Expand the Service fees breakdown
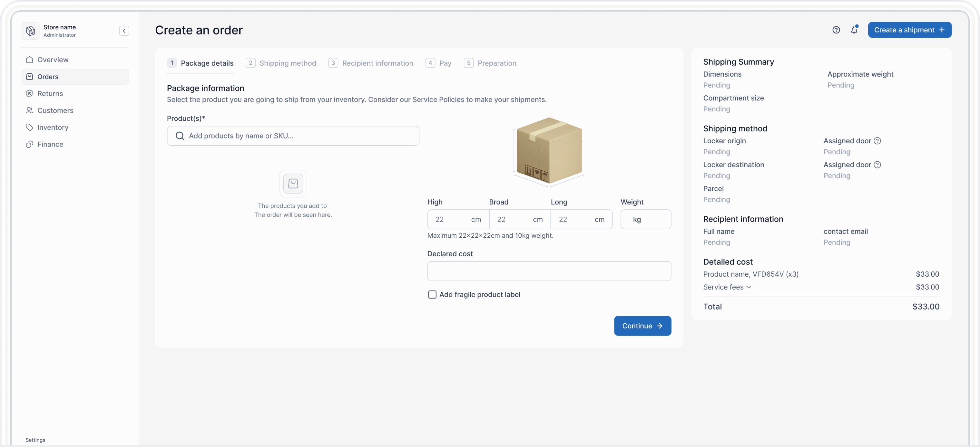Image resolution: width=980 pixels, height=447 pixels. tap(749, 287)
